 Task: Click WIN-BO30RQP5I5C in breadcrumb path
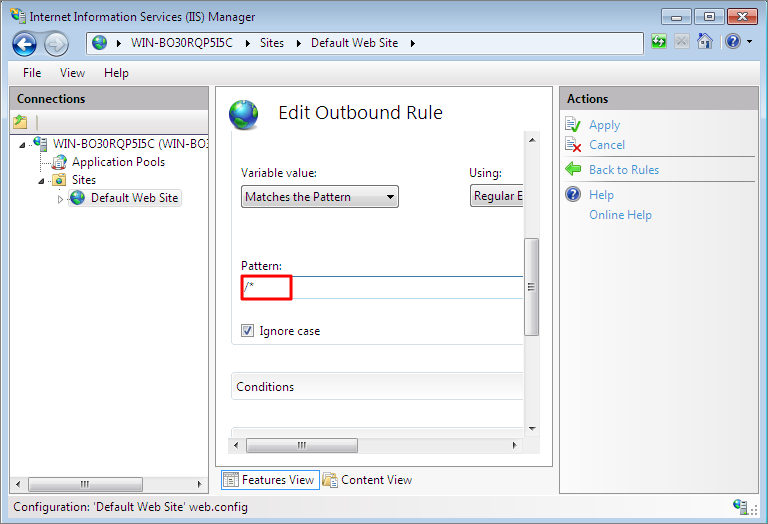(x=182, y=43)
